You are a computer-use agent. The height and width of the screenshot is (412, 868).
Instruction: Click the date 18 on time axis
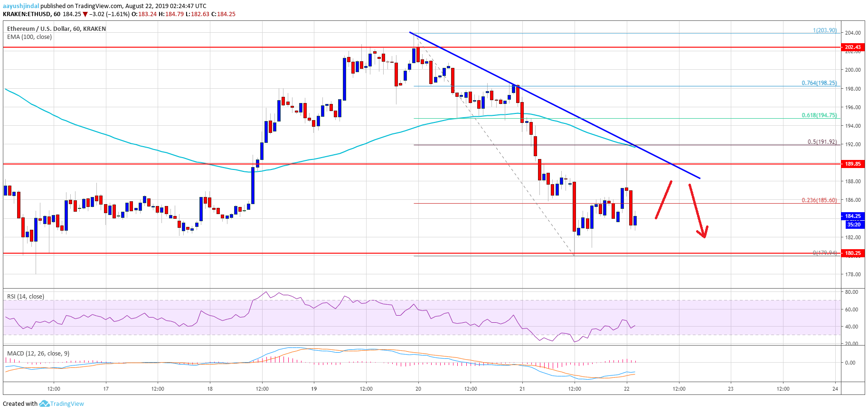(x=210, y=389)
